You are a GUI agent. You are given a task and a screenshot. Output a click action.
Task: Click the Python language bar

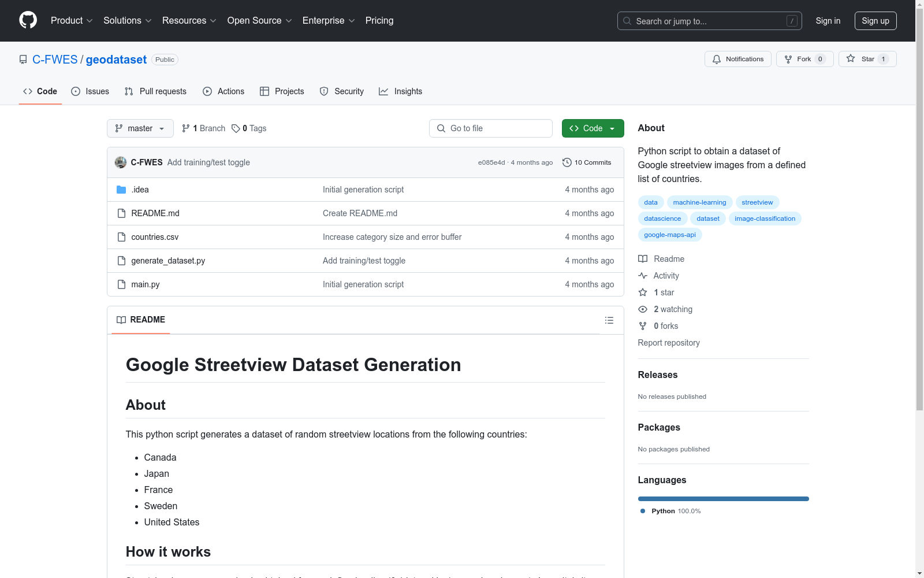click(x=724, y=499)
